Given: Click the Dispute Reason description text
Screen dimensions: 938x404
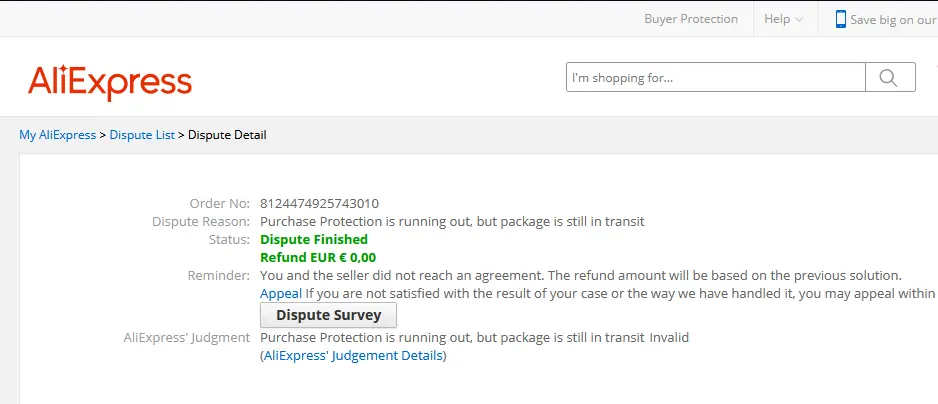Looking at the screenshot, I should 452,221.
